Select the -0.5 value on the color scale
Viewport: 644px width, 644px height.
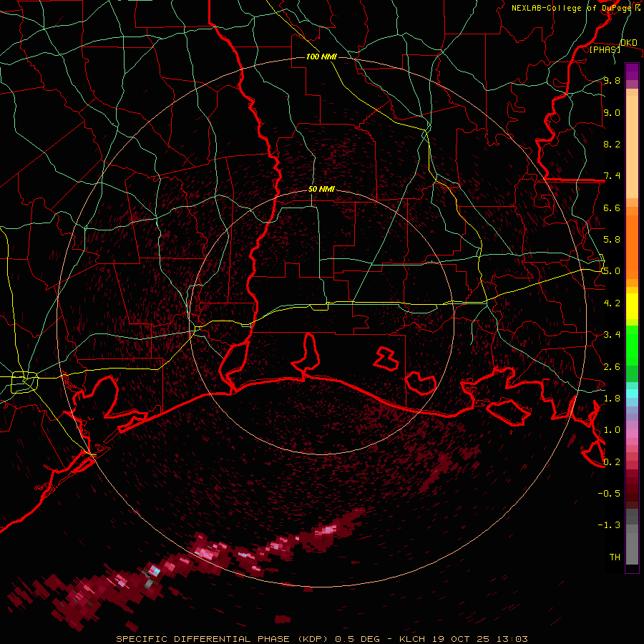(x=609, y=493)
